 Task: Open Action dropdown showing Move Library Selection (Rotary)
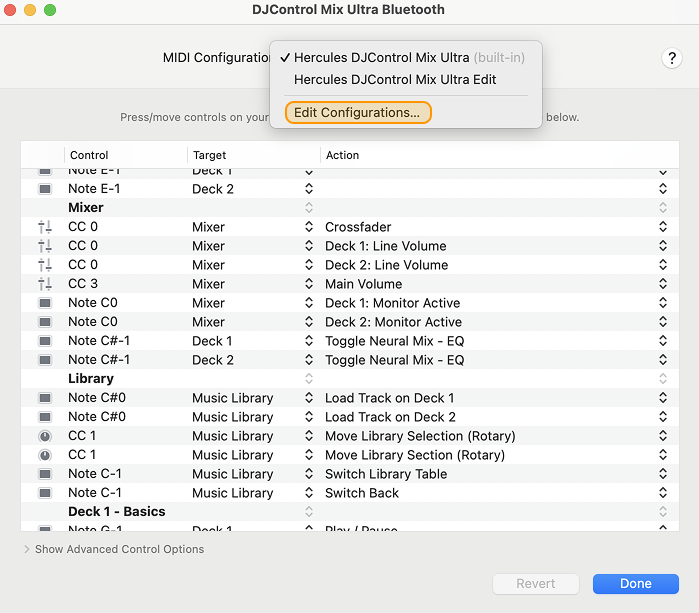click(663, 436)
